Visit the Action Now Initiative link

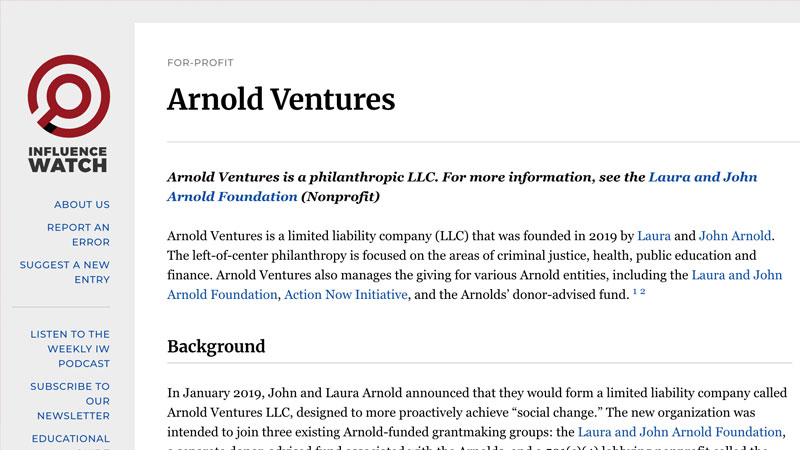pyautogui.click(x=346, y=295)
